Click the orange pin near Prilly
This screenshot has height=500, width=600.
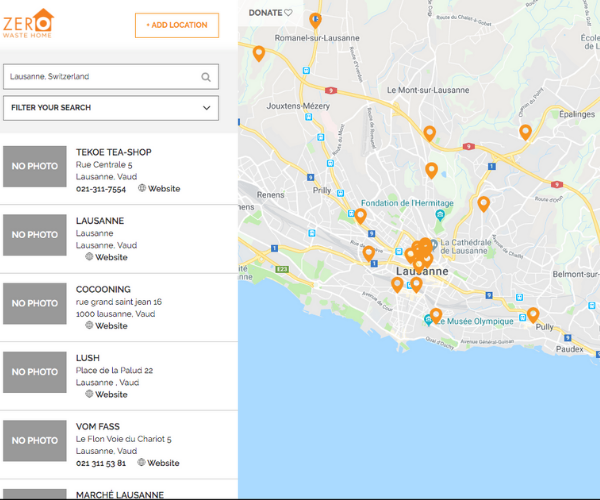360,216
